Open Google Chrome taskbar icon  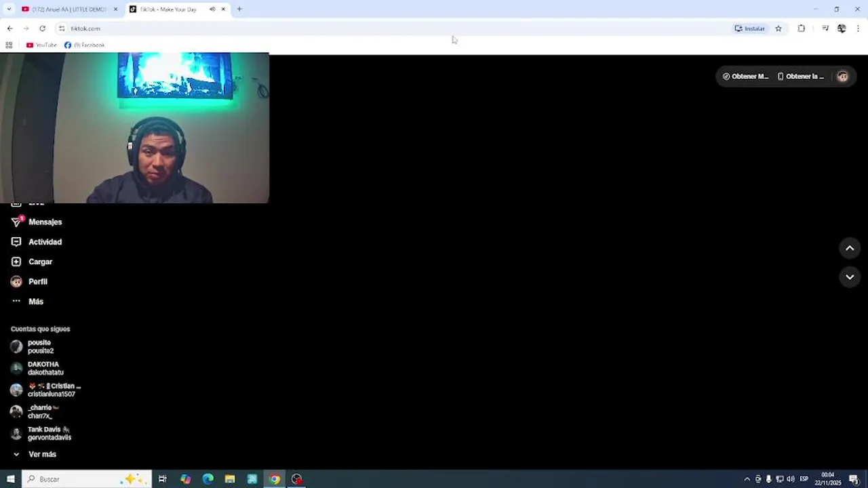pos(274,479)
